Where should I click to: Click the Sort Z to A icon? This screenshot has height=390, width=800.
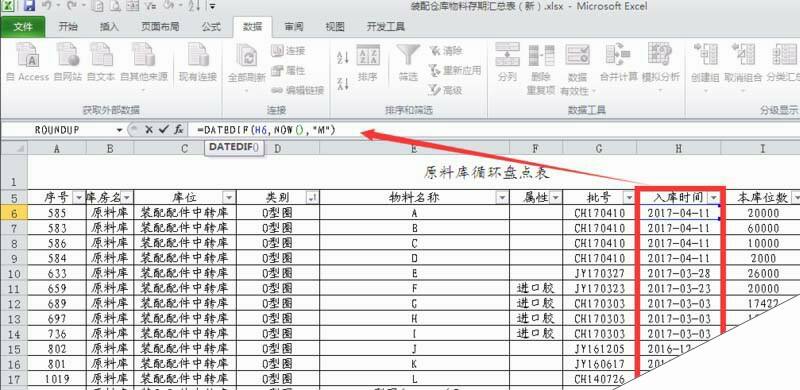click(343, 83)
